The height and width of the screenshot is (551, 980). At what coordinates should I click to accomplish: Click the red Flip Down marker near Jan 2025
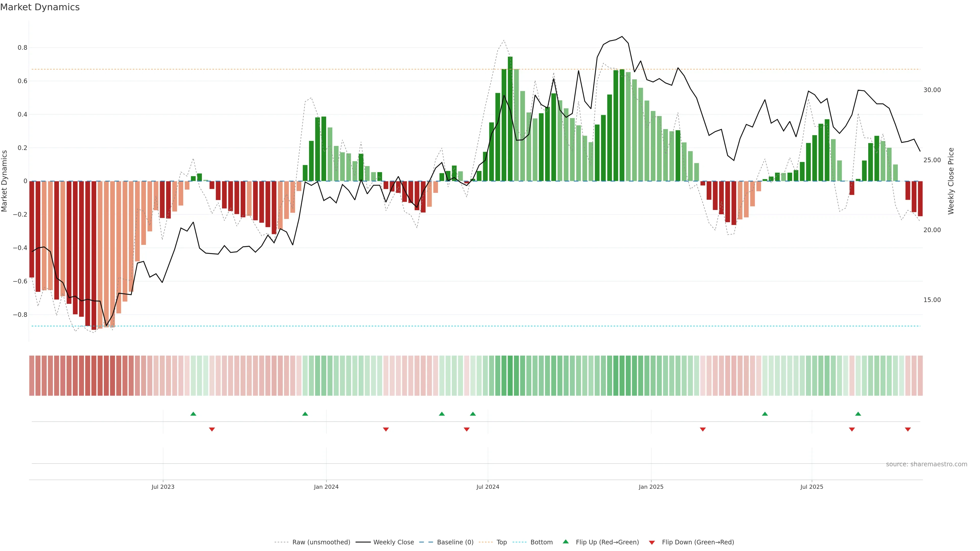(x=703, y=429)
